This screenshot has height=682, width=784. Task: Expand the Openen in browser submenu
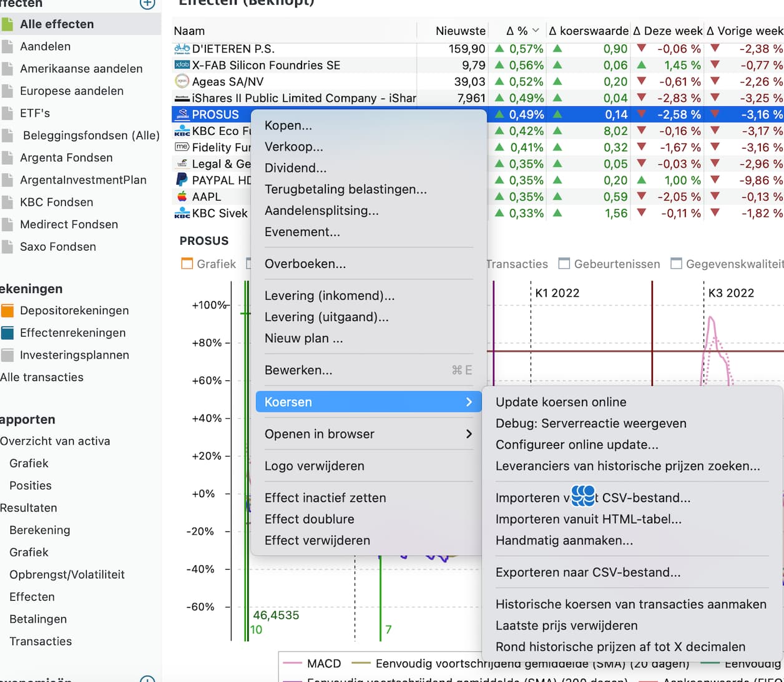(368, 434)
